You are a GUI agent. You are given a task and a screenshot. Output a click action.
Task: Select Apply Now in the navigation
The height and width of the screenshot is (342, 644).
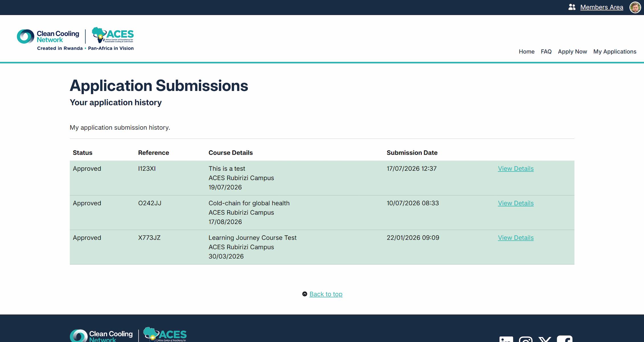[x=572, y=52]
